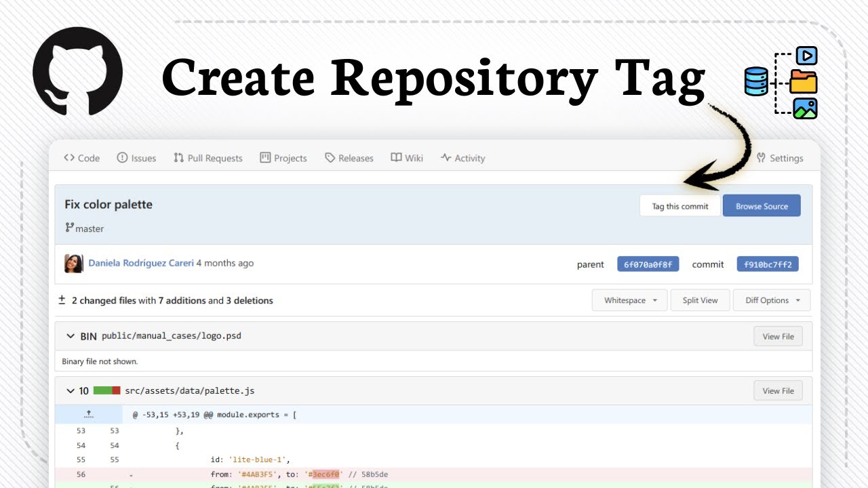Click the Issues circle icon

click(122, 158)
